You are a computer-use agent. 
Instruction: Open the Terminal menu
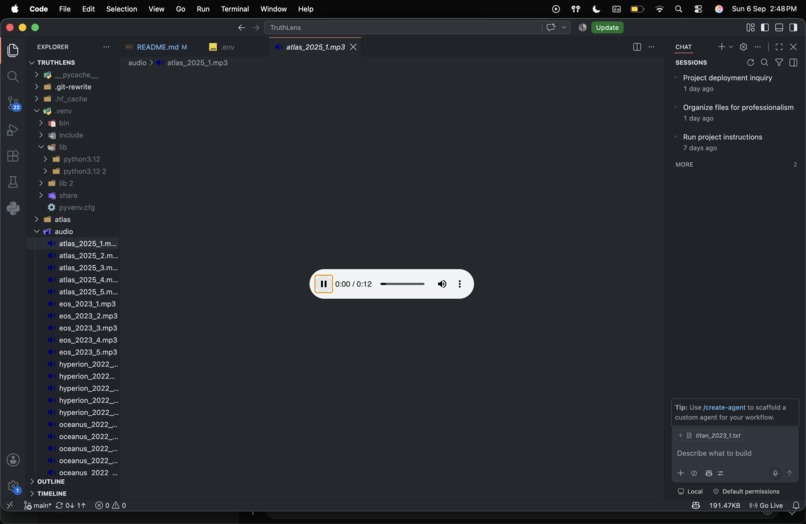point(235,9)
